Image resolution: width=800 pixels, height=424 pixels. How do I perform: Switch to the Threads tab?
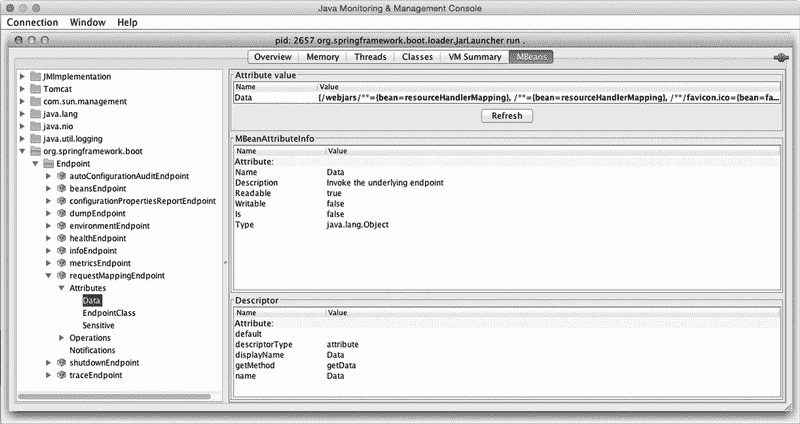(x=370, y=57)
